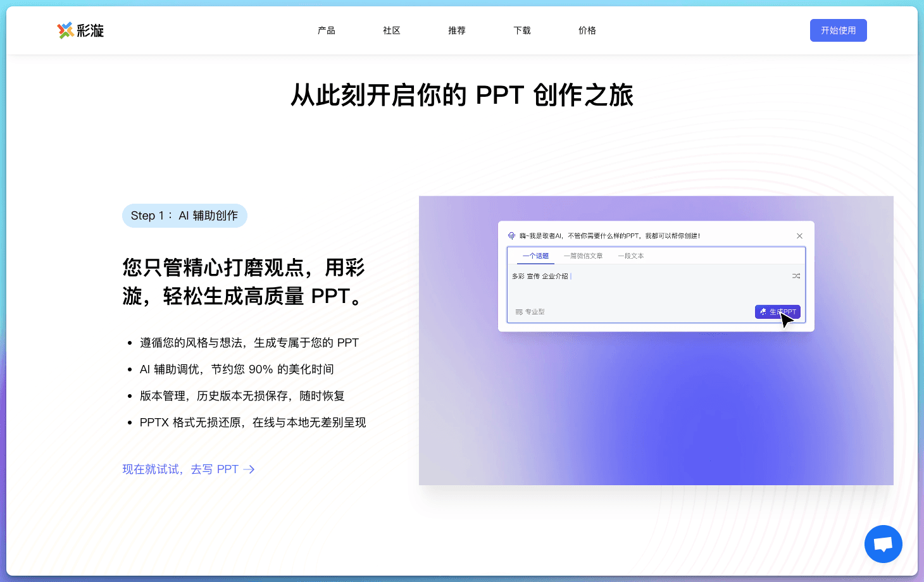This screenshot has width=924, height=582.
Task: Click the 开始使用 button
Action: pos(839,30)
